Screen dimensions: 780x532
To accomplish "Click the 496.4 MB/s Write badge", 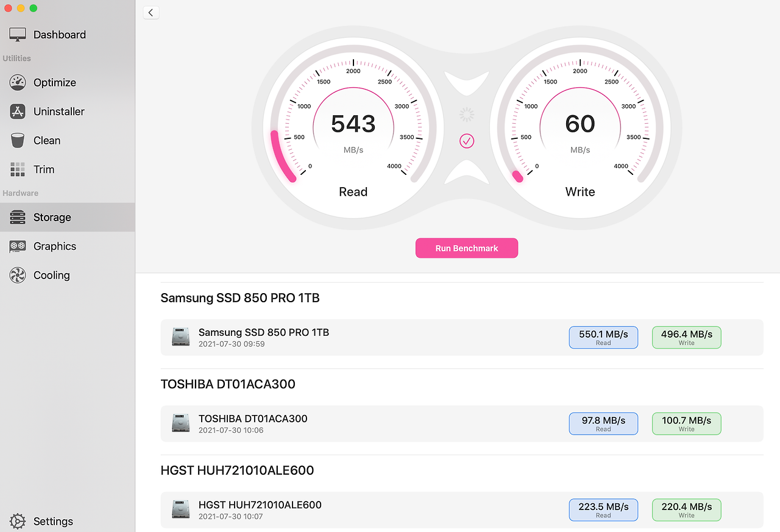I will pyautogui.click(x=687, y=338).
